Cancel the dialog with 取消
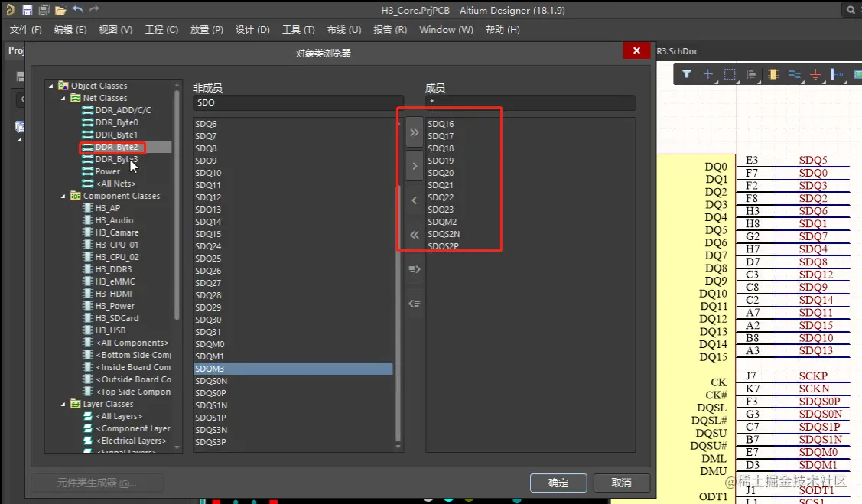 (621, 483)
